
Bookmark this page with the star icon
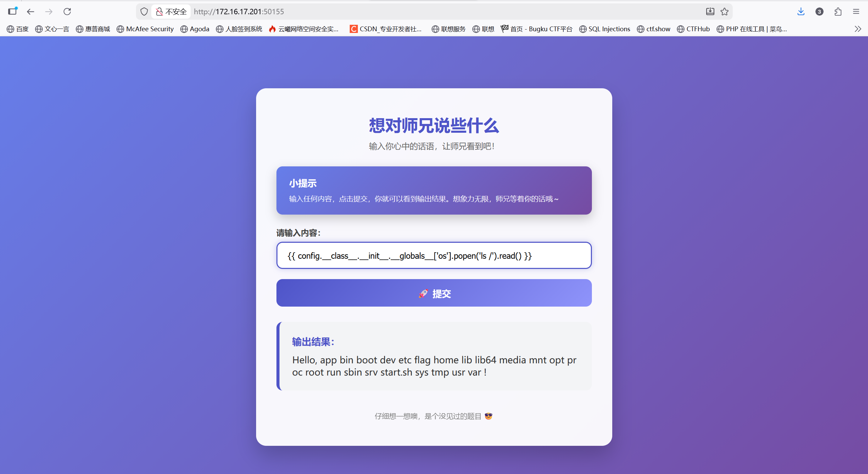(x=725, y=12)
